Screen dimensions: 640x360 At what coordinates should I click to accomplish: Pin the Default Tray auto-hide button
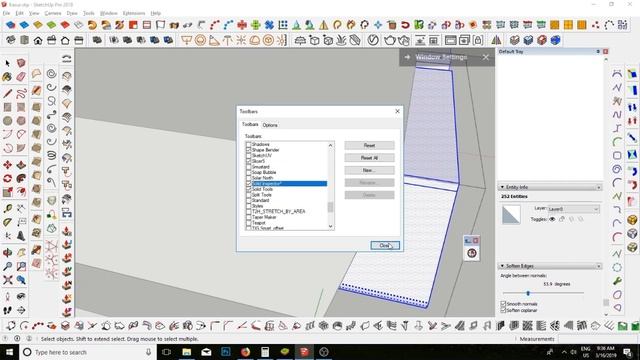point(598,51)
